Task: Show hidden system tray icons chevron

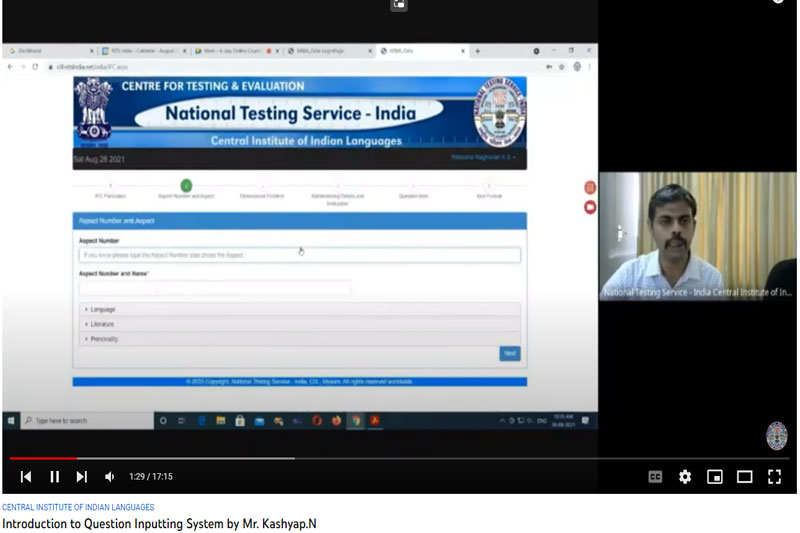Action: 502,421
